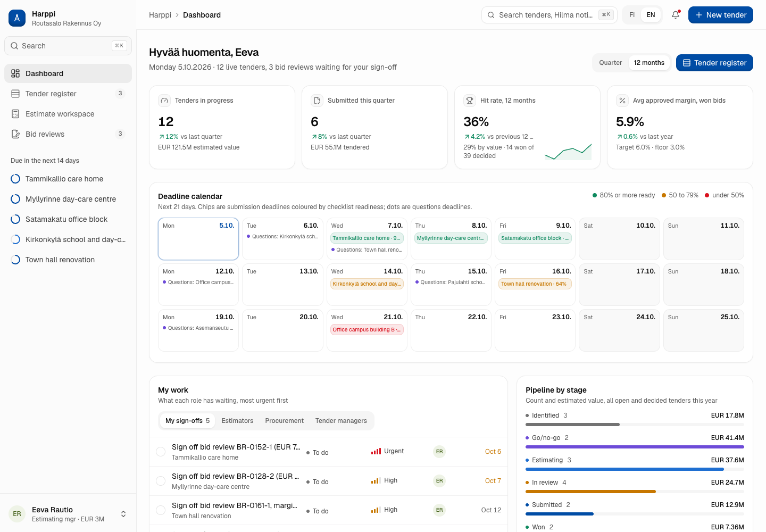Screen dimensions: 766x532
Task: Switch to the Estimators tab
Action: click(237, 421)
